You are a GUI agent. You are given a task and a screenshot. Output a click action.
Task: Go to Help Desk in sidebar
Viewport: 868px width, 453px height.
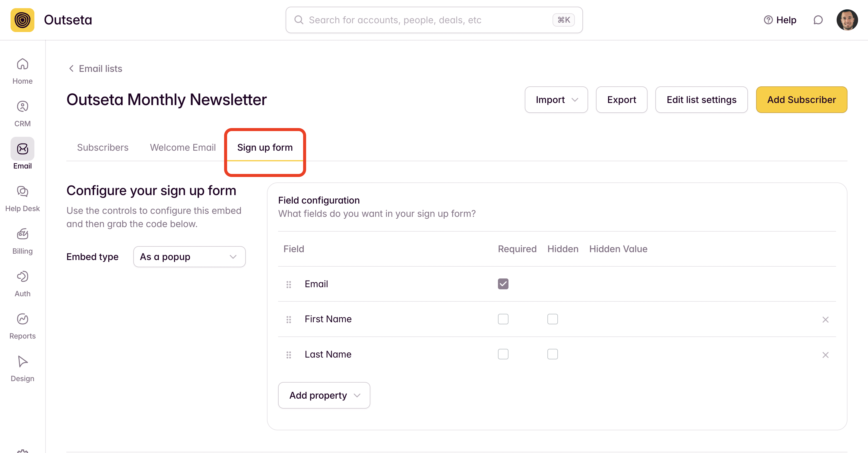point(22,198)
